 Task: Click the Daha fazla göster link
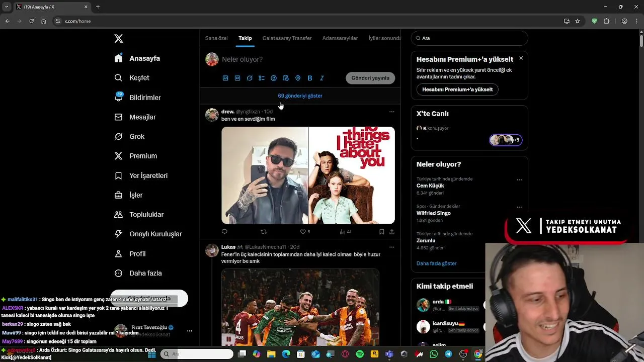pyautogui.click(x=437, y=263)
